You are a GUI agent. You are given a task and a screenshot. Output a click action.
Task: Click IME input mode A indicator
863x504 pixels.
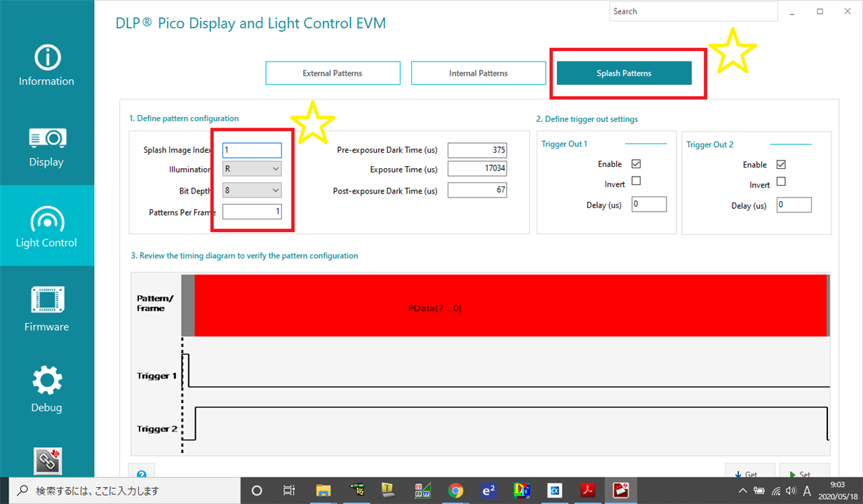coord(808,491)
